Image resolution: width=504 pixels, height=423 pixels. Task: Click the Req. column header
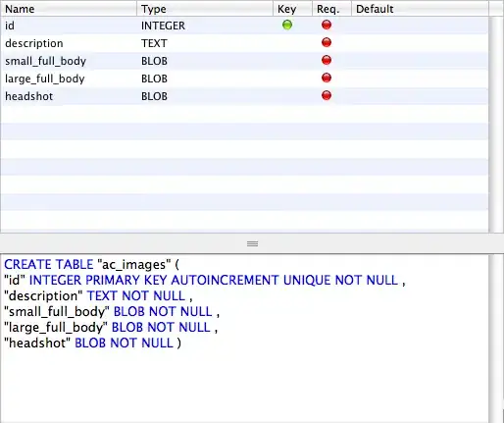[x=331, y=9]
